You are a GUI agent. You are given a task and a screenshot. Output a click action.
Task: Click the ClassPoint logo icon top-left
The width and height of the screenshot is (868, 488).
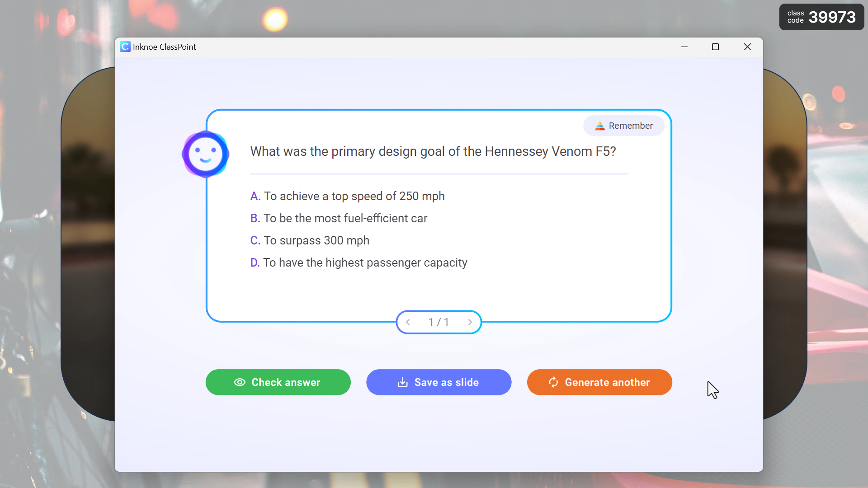tap(125, 47)
